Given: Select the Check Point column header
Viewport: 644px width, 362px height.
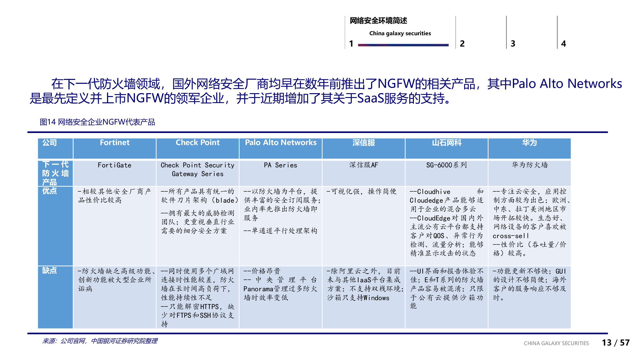Looking at the screenshot, I should tap(198, 143).
